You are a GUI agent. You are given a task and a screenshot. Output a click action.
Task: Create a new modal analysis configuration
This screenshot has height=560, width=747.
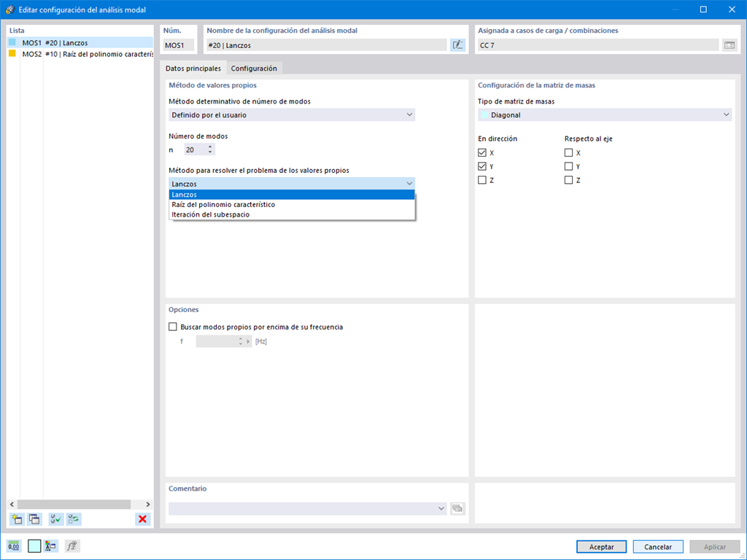pos(16,518)
